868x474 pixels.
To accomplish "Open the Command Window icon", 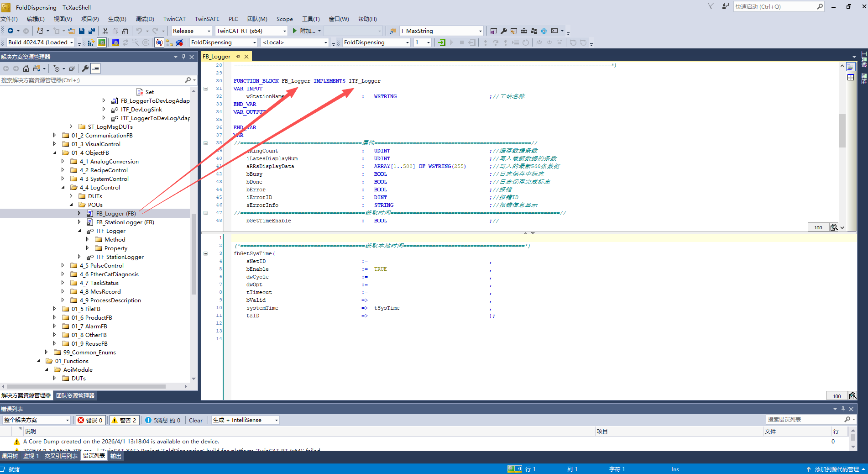I will point(554,31).
